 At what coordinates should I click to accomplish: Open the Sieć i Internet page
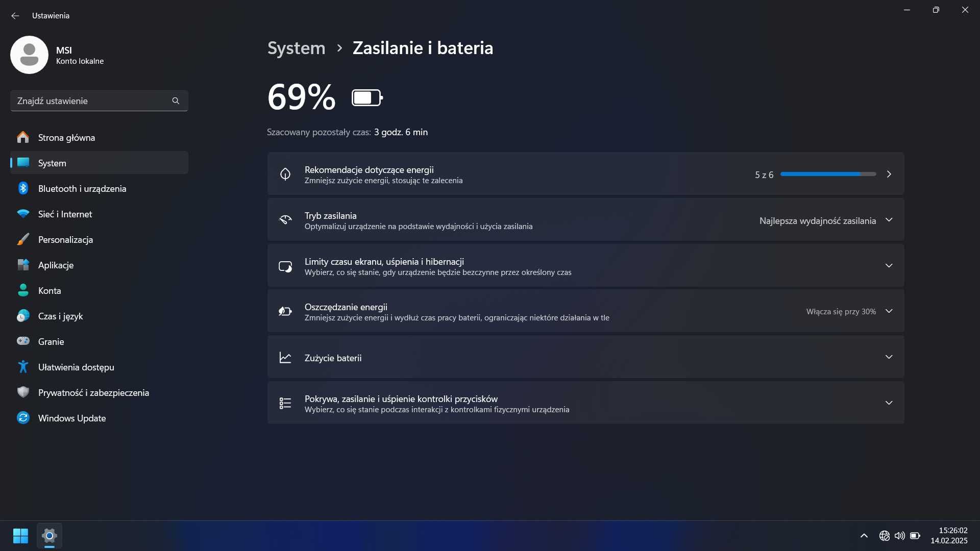(65, 214)
